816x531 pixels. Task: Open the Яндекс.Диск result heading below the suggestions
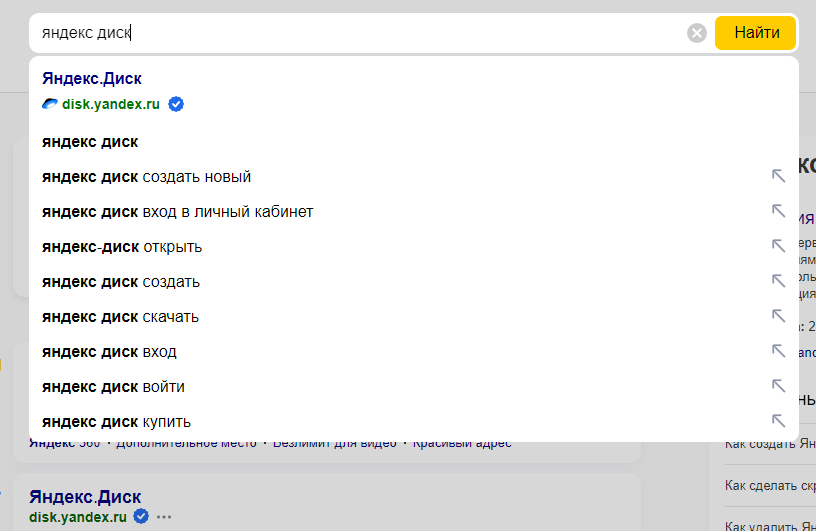(85, 497)
